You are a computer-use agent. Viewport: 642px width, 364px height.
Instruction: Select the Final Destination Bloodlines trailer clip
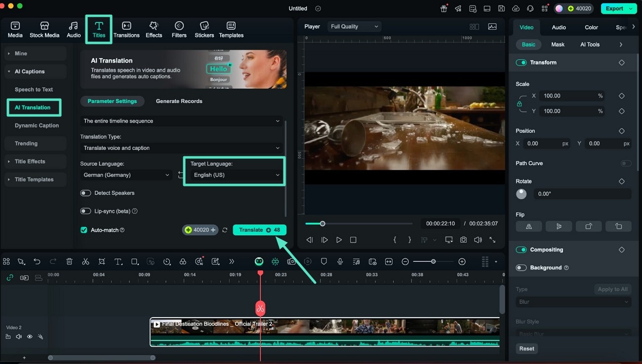pyautogui.click(x=324, y=332)
